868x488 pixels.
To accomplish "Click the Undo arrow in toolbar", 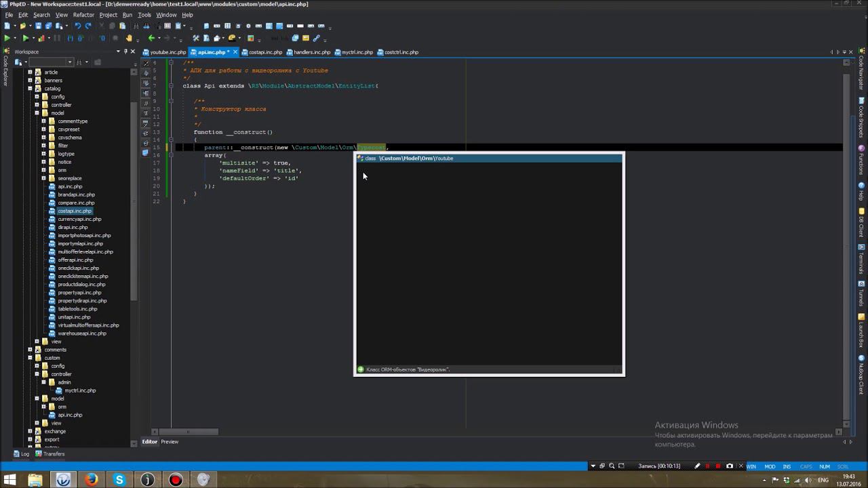I will point(77,26).
